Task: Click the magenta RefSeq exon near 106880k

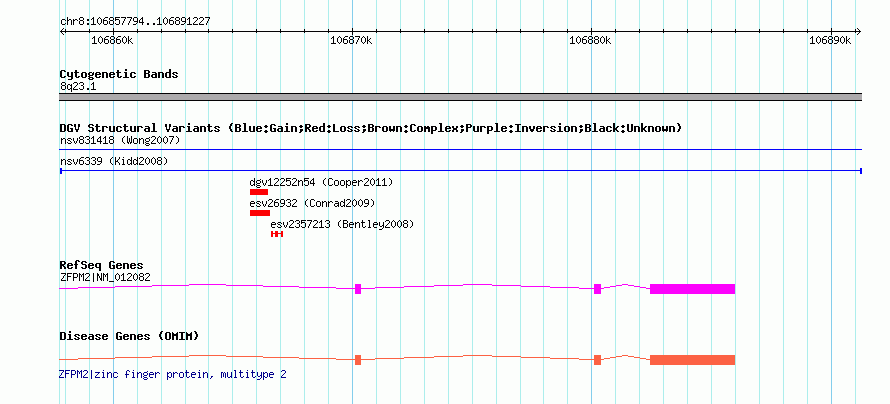Action: [598, 288]
